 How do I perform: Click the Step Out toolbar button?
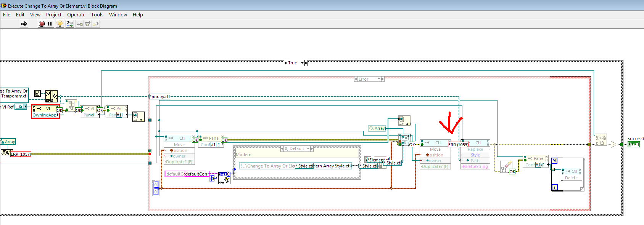pos(96,24)
